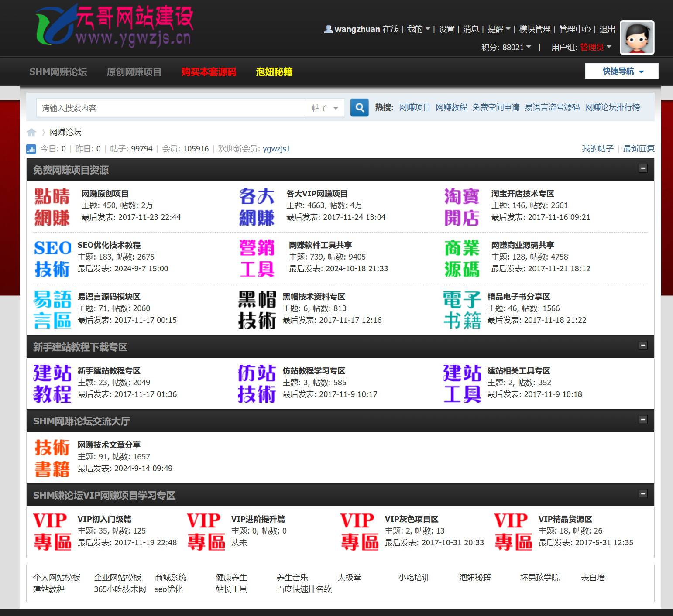Open the VIP專區 icon for VIP初入门级篇

tap(52, 532)
